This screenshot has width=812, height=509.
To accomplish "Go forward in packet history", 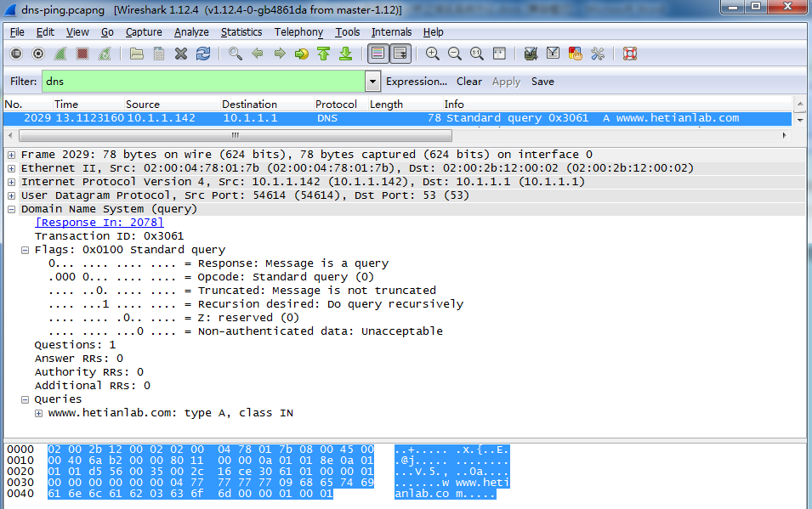I will click(x=280, y=54).
